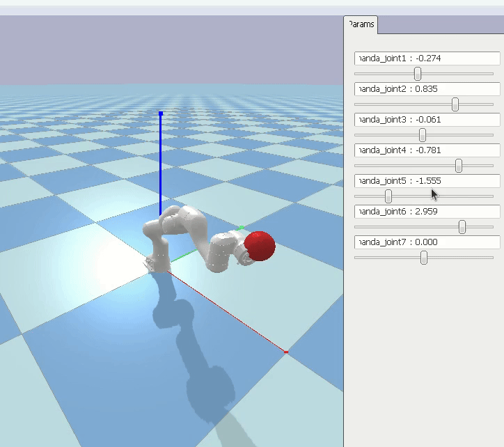Click the panda_joint5 value field

click(427, 181)
